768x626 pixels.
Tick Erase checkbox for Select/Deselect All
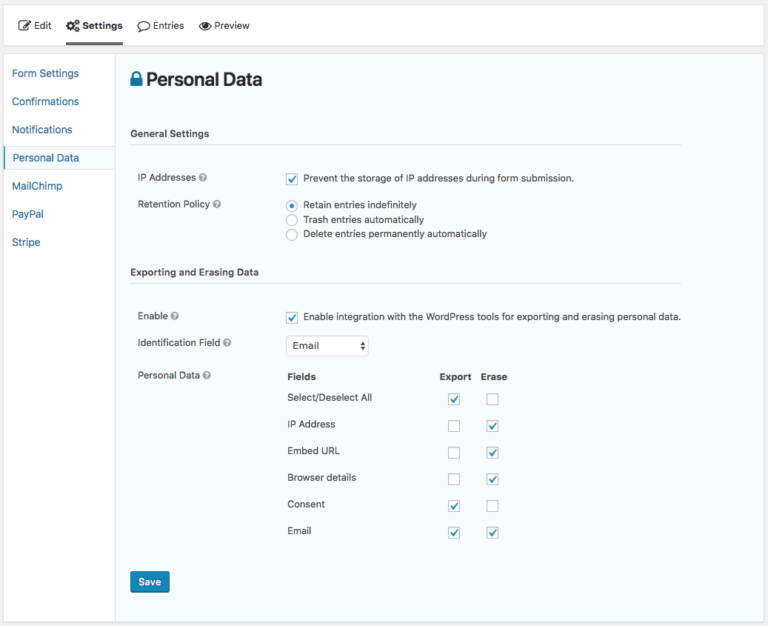(x=492, y=399)
